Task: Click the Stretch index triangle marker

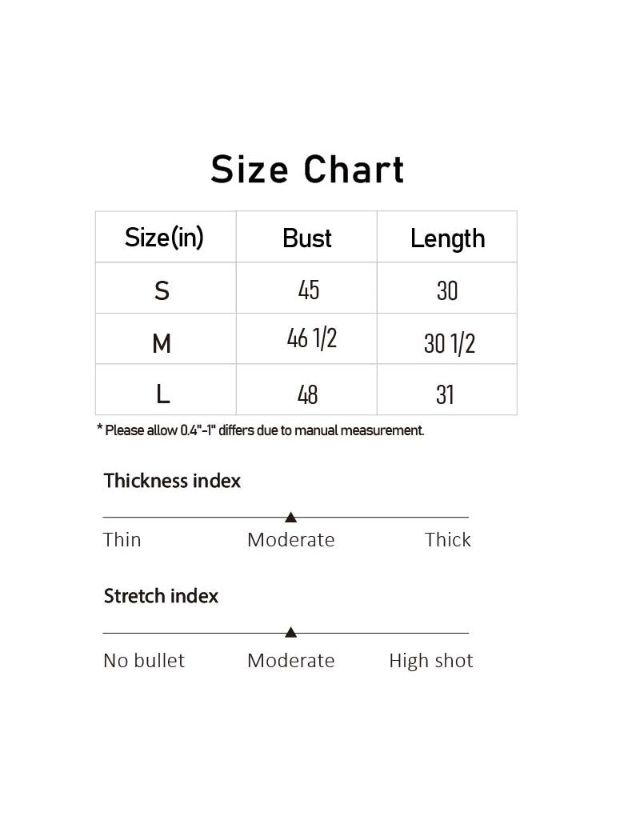Action: 291,632
